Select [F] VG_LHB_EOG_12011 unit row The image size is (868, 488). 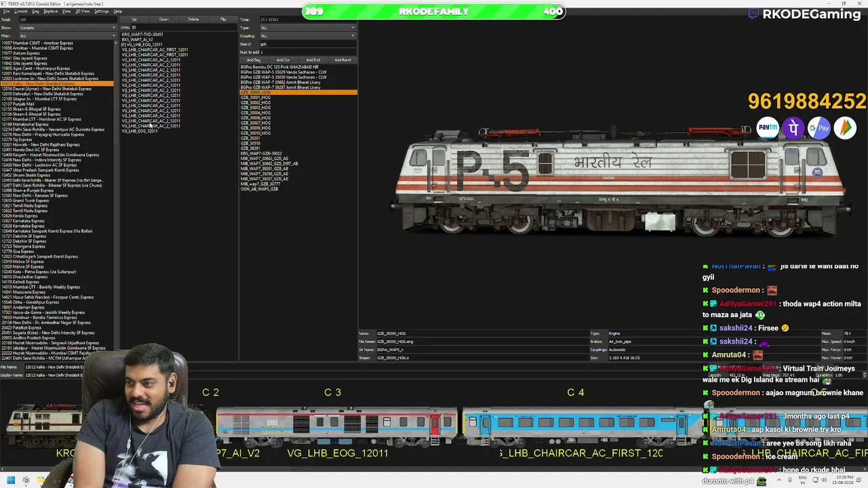click(x=179, y=45)
